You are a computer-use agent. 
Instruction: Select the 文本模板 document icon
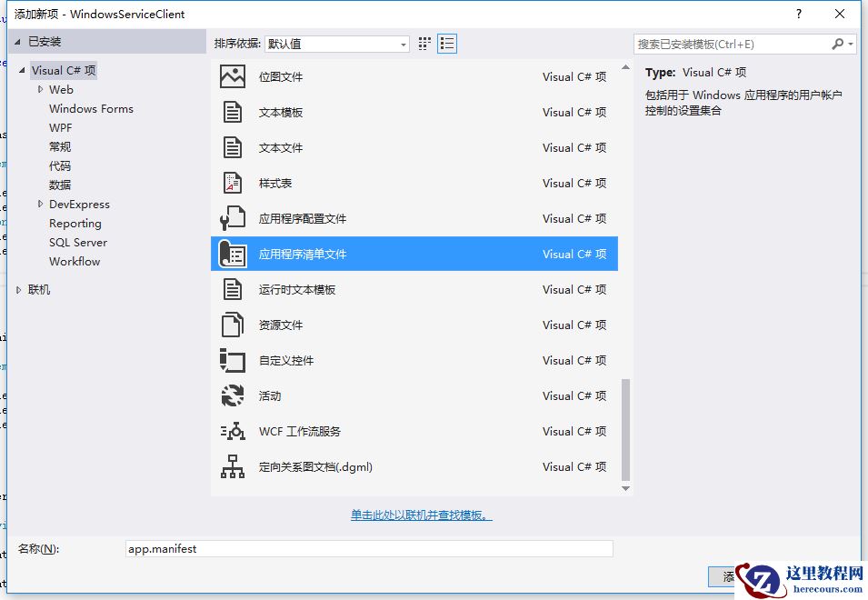[x=233, y=113]
